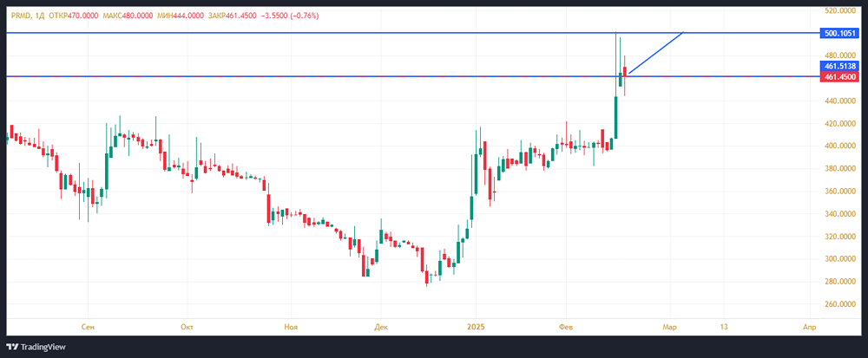
Task: Click the ОТКР470.0000 open value
Action: [72, 16]
